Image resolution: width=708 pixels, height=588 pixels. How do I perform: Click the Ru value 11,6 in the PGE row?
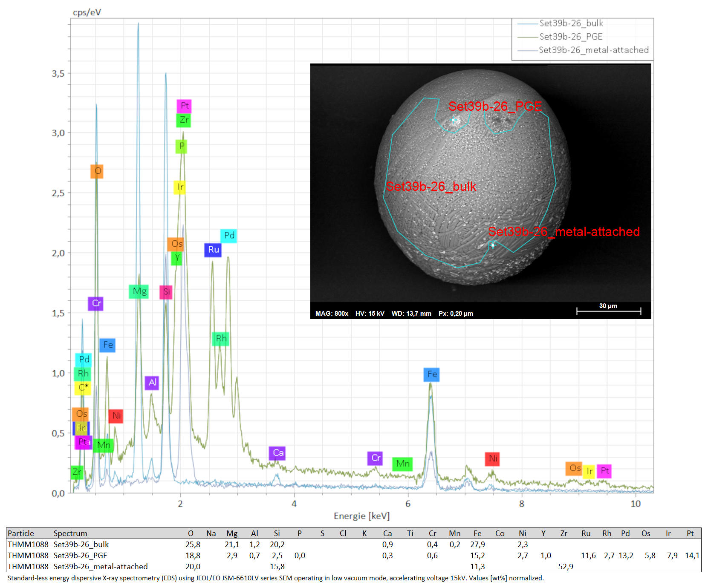click(588, 556)
